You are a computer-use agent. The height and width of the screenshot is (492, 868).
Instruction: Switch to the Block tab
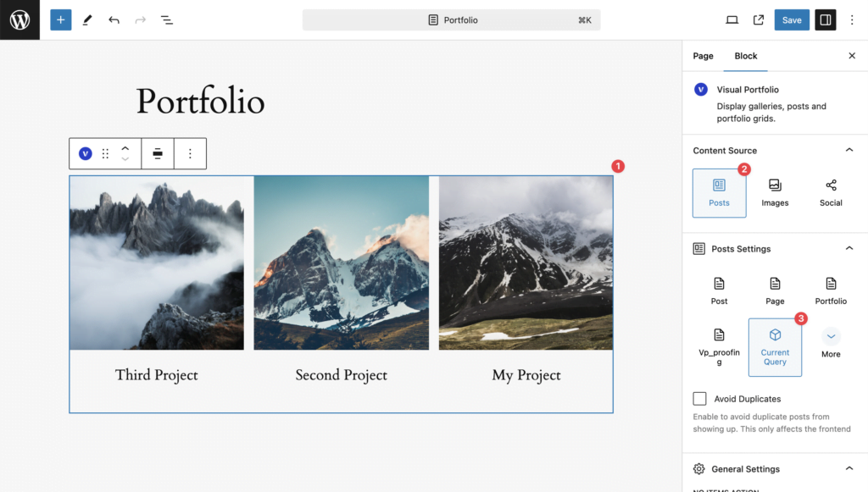pyautogui.click(x=746, y=56)
